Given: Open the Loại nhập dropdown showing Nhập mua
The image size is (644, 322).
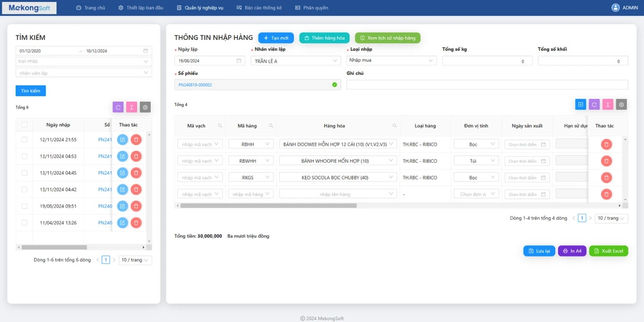Looking at the screenshot, I should [391, 60].
